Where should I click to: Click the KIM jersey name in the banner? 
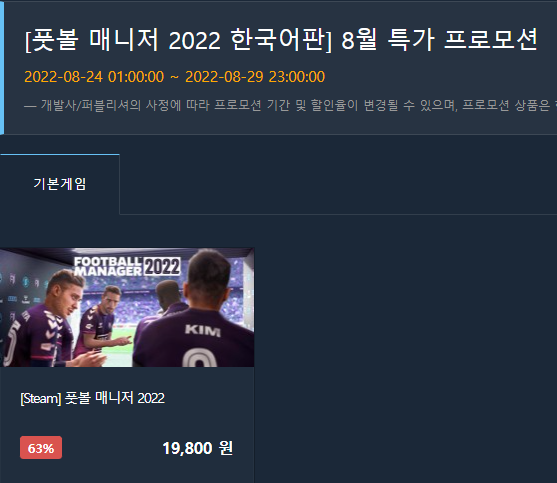(x=202, y=330)
